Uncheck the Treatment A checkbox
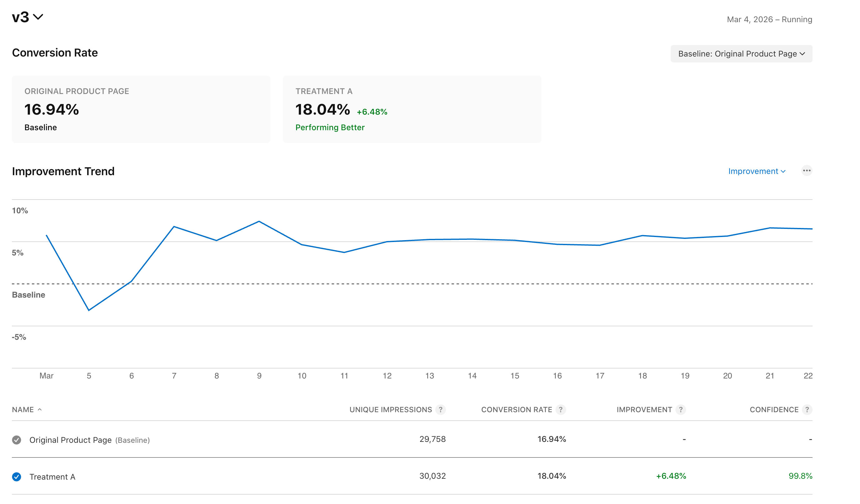 click(16, 477)
